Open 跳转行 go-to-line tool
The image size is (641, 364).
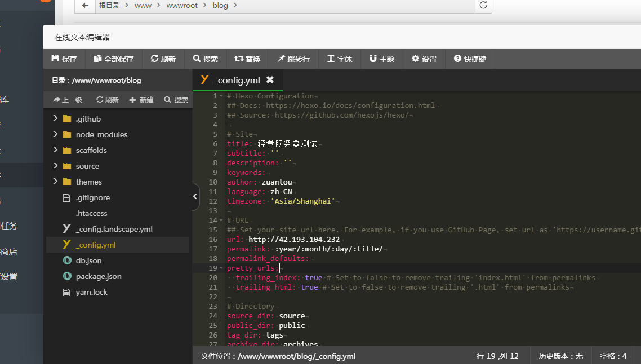[x=293, y=59]
